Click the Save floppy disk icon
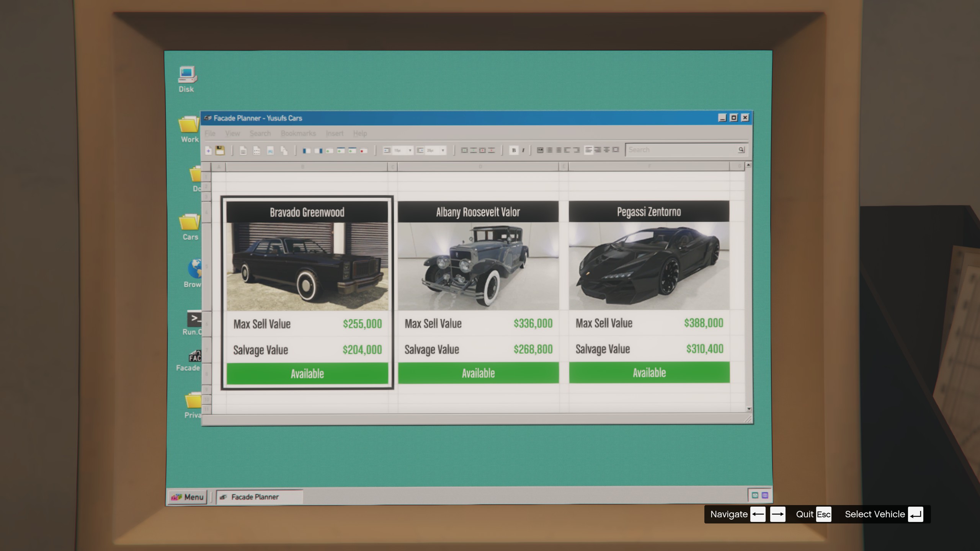This screenshot has height=551, width=980. (220, 150)
